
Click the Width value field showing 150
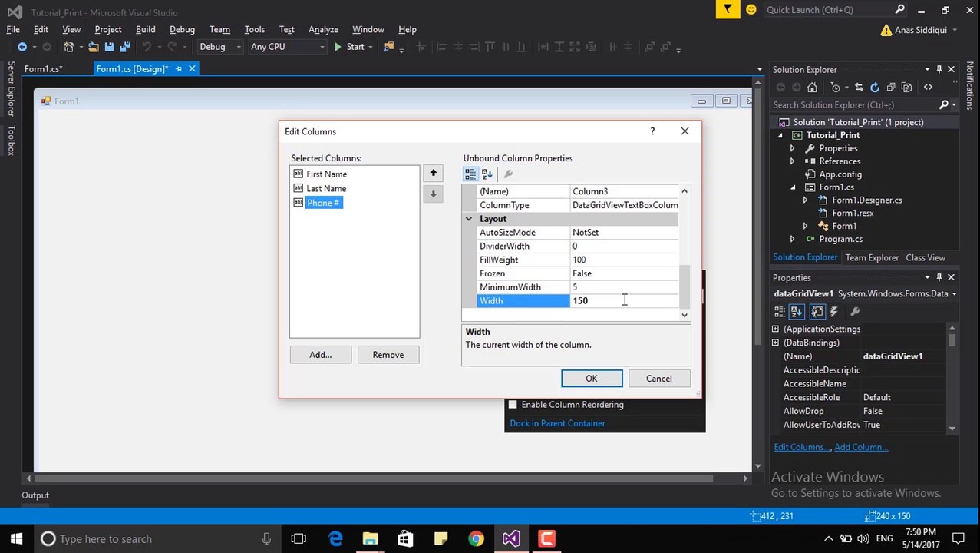tap(625, 301)
